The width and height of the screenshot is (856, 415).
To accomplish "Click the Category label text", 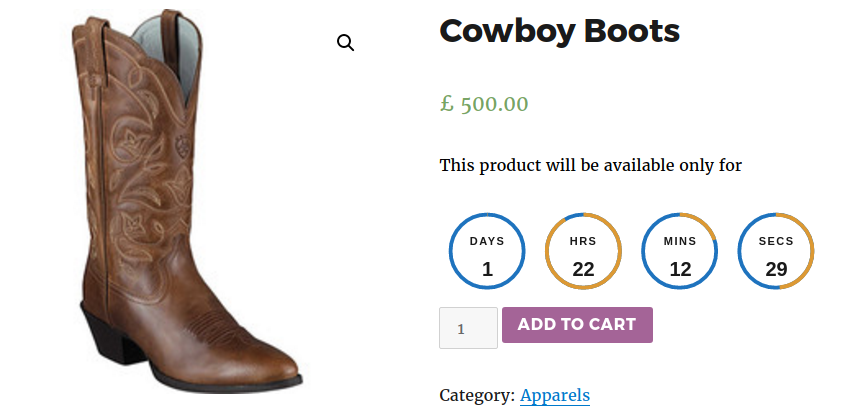I will pyautogui.click(x=477, y=395).
